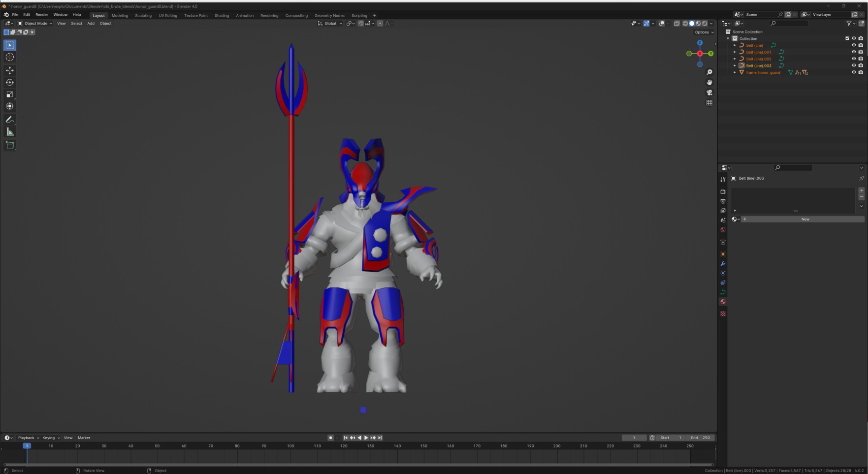
Task: Uncheck the Collection exclude checkbox
Action: 847,38
